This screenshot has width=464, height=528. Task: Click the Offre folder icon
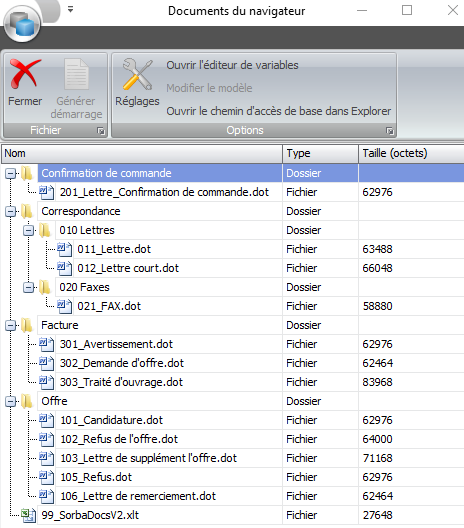pos(27,401)
